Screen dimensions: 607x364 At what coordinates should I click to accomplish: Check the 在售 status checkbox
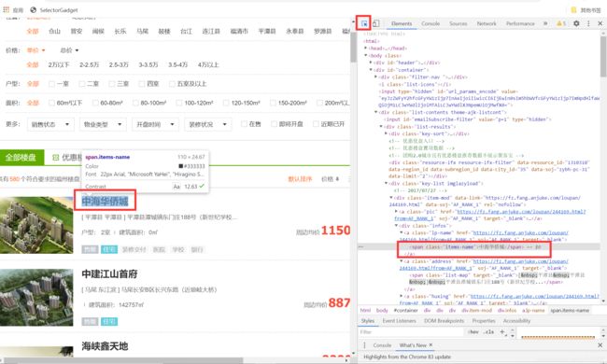(244, 124)
